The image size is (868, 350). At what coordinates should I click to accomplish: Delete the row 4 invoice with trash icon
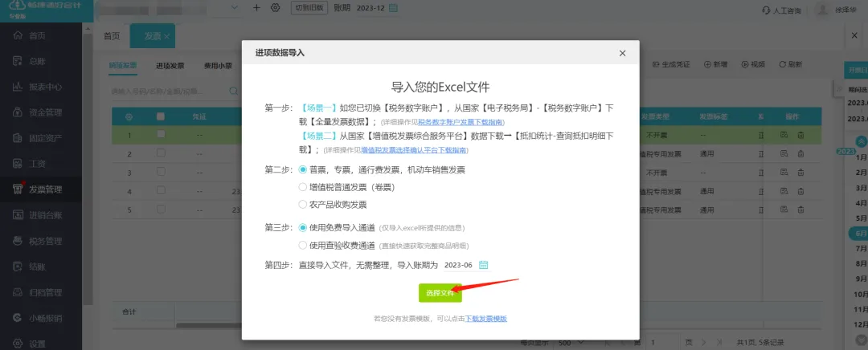800,191
